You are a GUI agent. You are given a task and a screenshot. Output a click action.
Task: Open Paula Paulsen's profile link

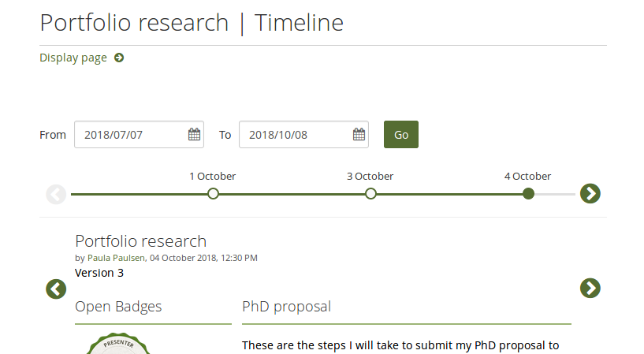click(x=116, y=258)
